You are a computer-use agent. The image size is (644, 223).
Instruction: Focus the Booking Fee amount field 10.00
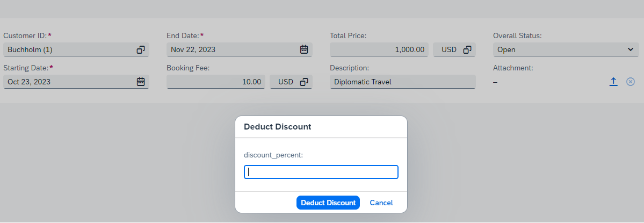(x=216, y=82)
